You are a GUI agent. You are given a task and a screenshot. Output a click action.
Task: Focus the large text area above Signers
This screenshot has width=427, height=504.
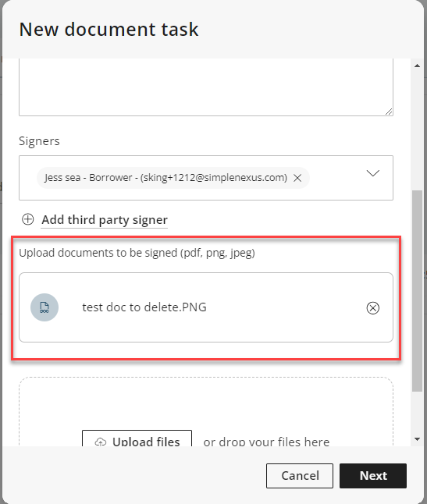pyautogui.click(x=206, y=87)
